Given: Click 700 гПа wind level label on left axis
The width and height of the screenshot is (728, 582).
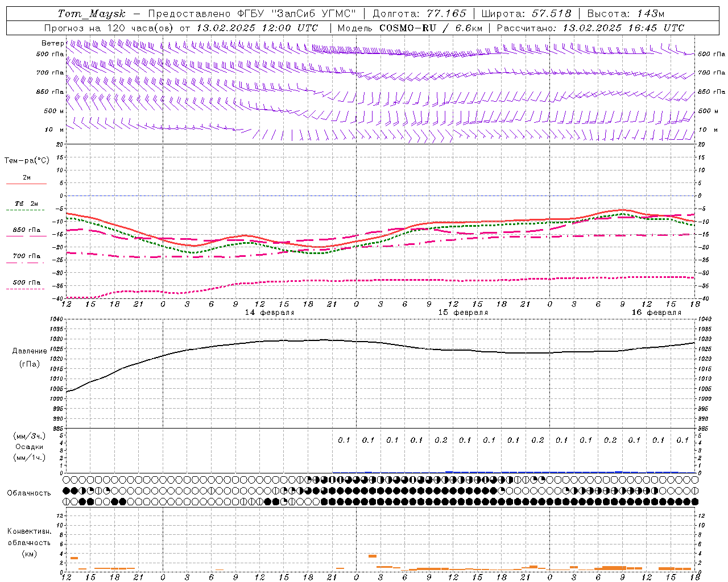Looking at the screenshot, I should coord(50,73).
